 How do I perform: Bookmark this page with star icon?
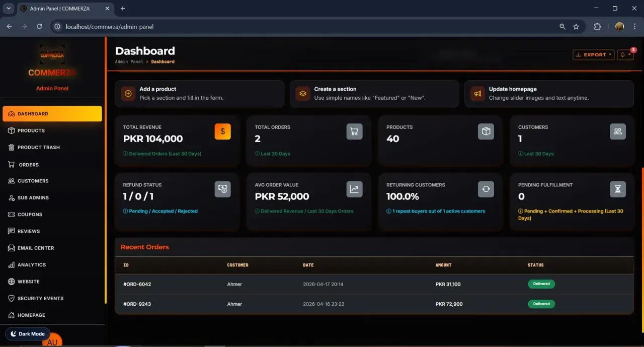(576, 27)
